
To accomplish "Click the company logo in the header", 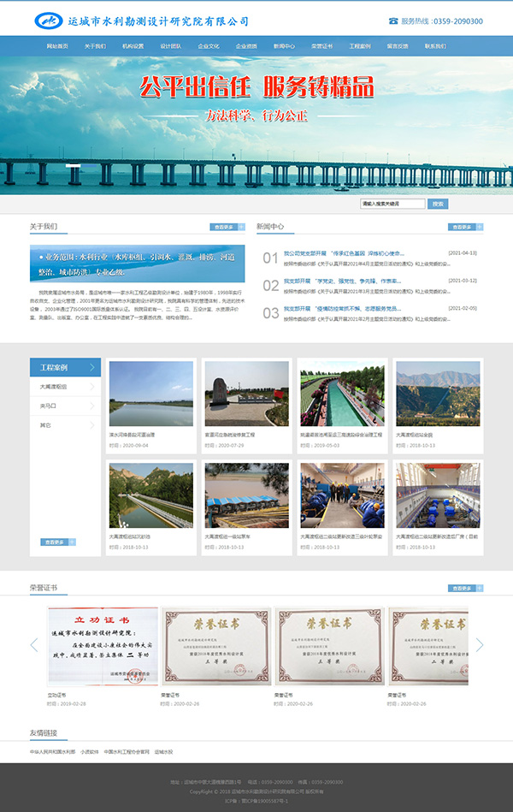I will pyautogui.click(x=48, y=21).
